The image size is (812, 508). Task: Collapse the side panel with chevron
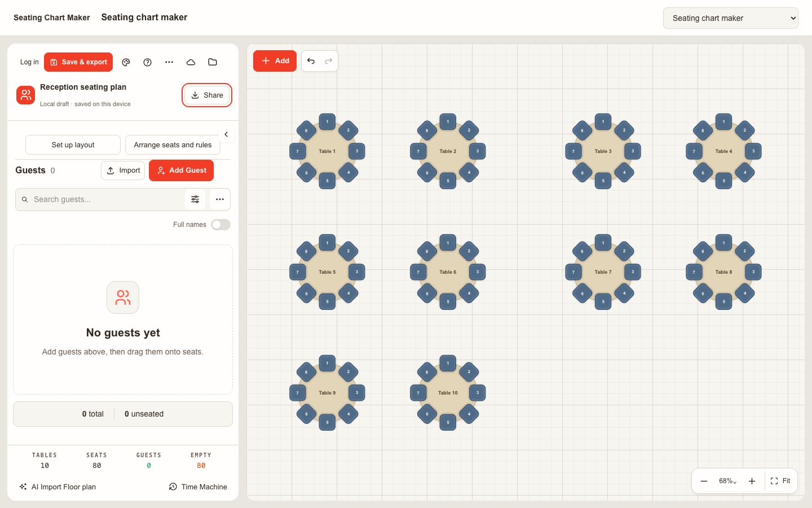[x=226, y=134]
